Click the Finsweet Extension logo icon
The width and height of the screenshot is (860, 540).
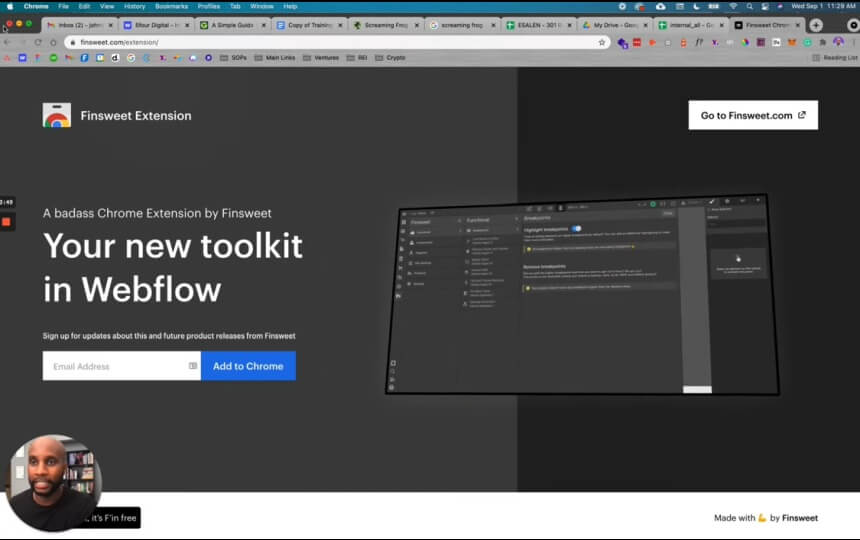57,115
